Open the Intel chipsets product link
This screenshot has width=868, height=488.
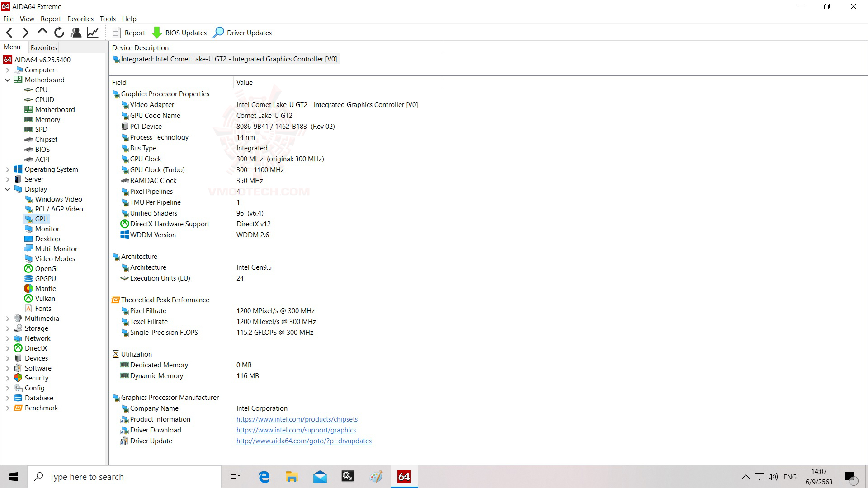(x=297, y=419)
